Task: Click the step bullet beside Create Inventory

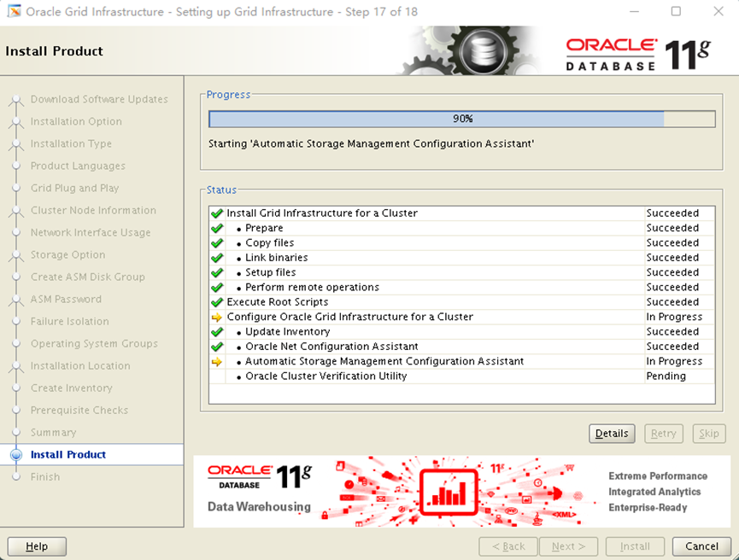Action: tap(16, 388)
